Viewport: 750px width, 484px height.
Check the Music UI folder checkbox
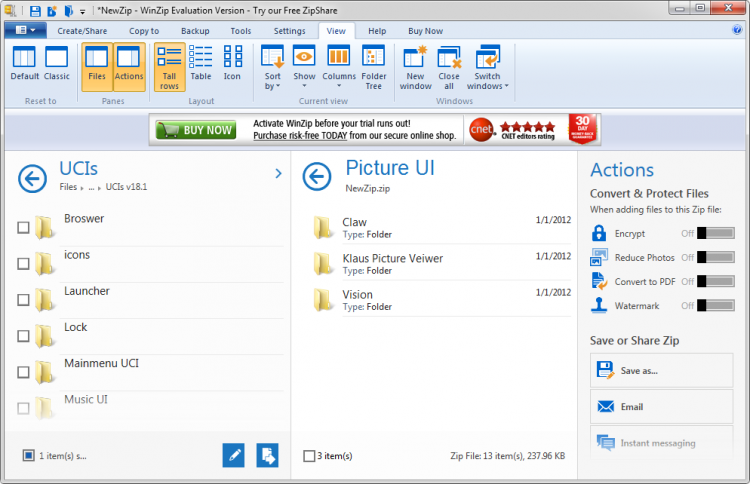point(23,408)
